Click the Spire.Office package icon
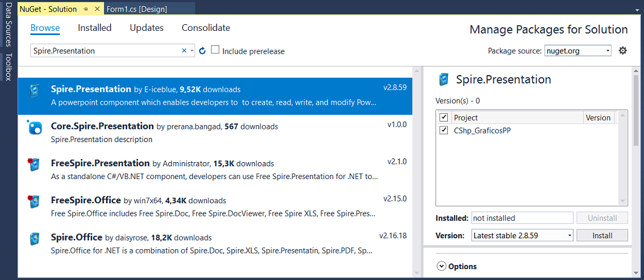This screenshot has height=280, width=644. pos(34,238)
